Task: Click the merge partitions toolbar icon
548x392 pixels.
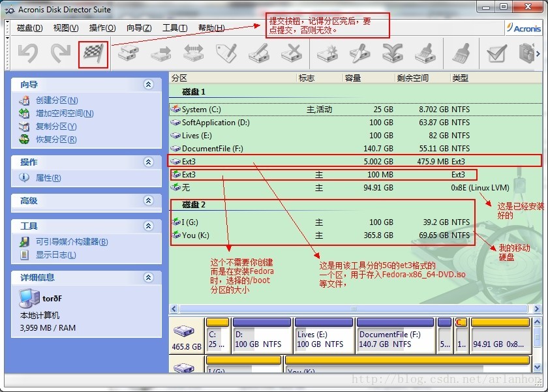Action: tap(393, 53)
